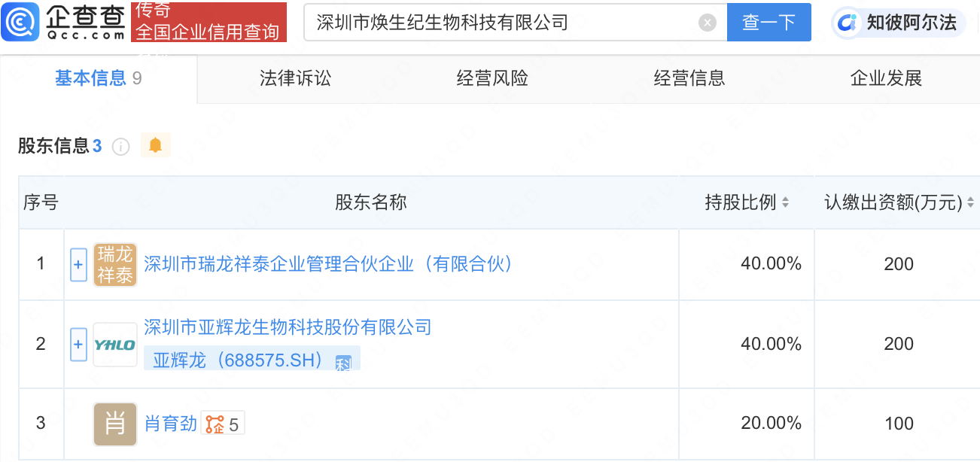
Task: Open 肖育劲's related companies icon
Action: (x=223, y=424)
